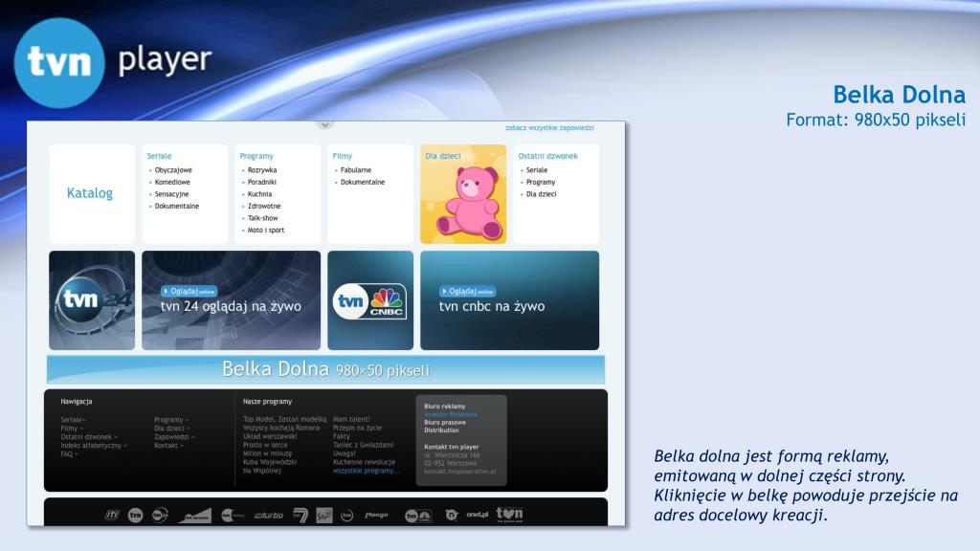This screenshot has height=551, width=980.
Task: Select Dla dzieci under Ostatni dzwonek
Action: [x=541, y=194]
